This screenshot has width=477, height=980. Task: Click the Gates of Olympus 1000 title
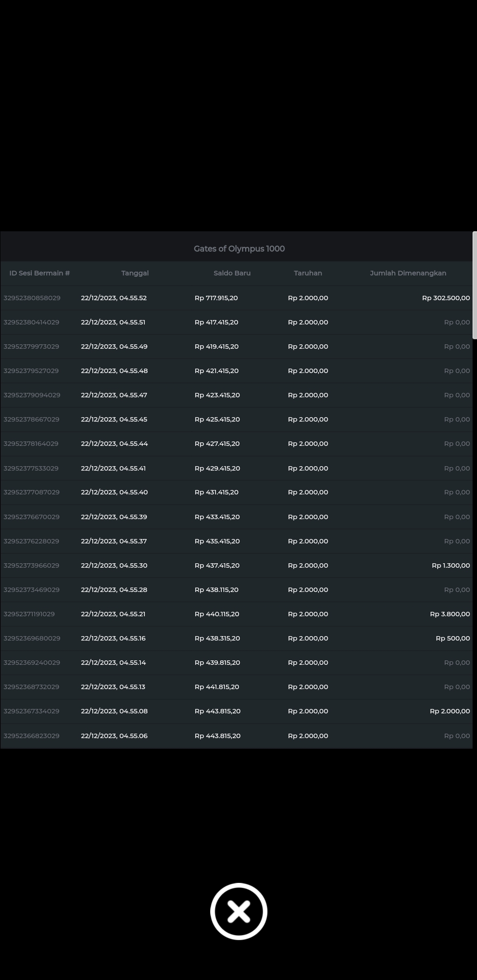click(239, 249)
